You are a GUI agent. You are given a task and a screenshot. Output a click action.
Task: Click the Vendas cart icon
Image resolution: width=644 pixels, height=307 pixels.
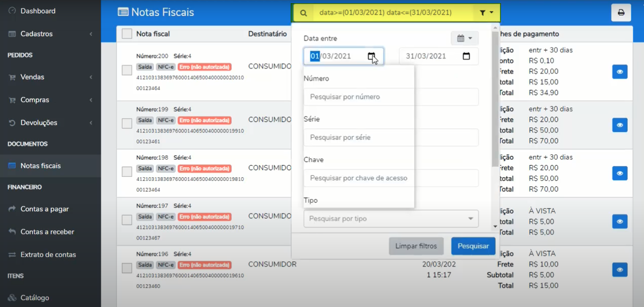12,77
